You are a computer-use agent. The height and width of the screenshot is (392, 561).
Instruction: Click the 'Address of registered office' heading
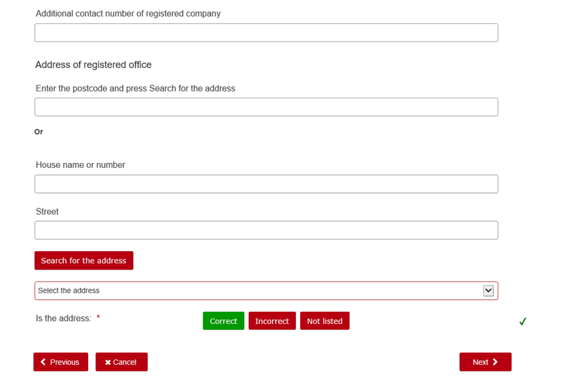[93, 65]
